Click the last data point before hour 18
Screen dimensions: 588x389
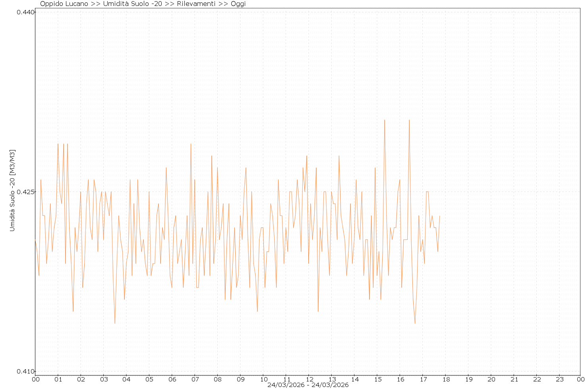pos(440,216)
